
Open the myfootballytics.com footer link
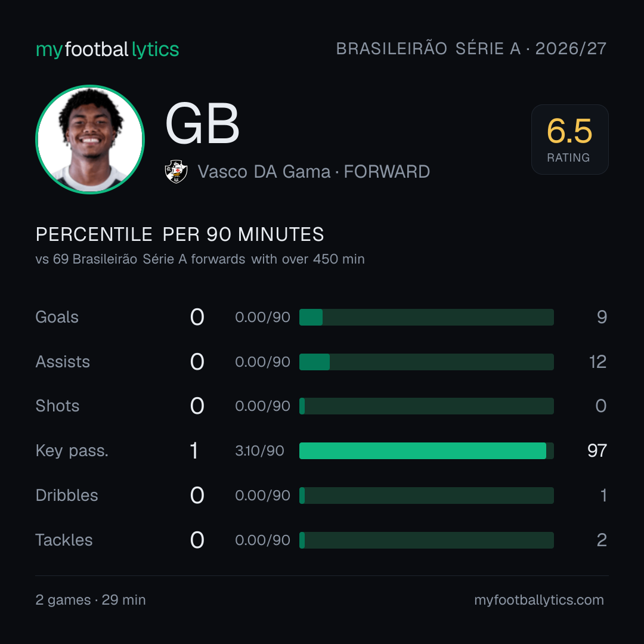[x=539, y=600]
